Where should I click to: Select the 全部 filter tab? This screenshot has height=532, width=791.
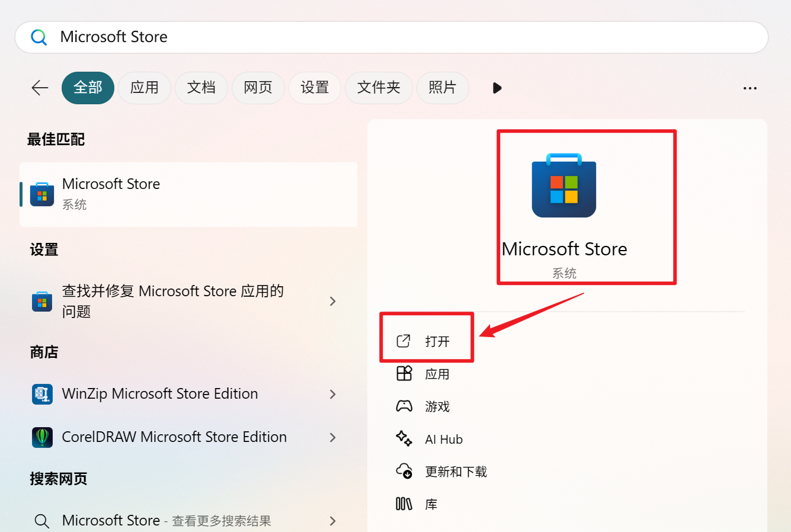(88, 88)
